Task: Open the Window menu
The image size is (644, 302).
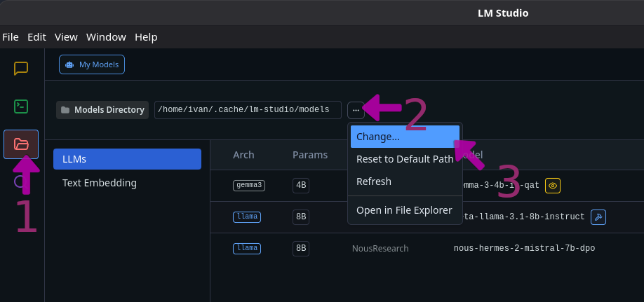Action: [x=106, y=37]
